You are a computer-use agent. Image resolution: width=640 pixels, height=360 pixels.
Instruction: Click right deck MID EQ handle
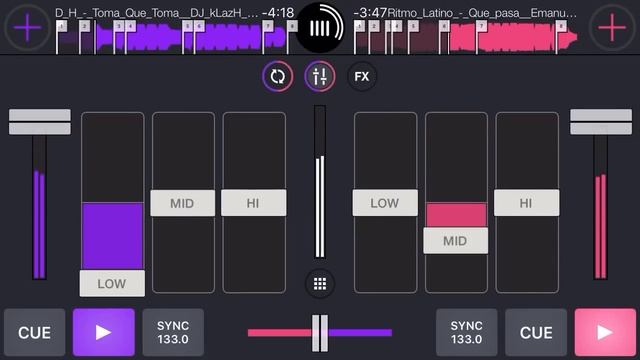tap(456, 241)
